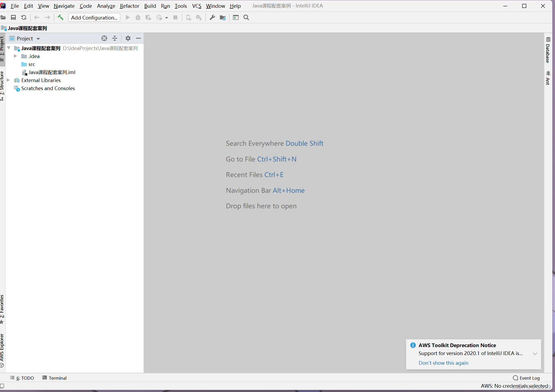
Task: Open the Refactor menu
Action: pos(129,6)
